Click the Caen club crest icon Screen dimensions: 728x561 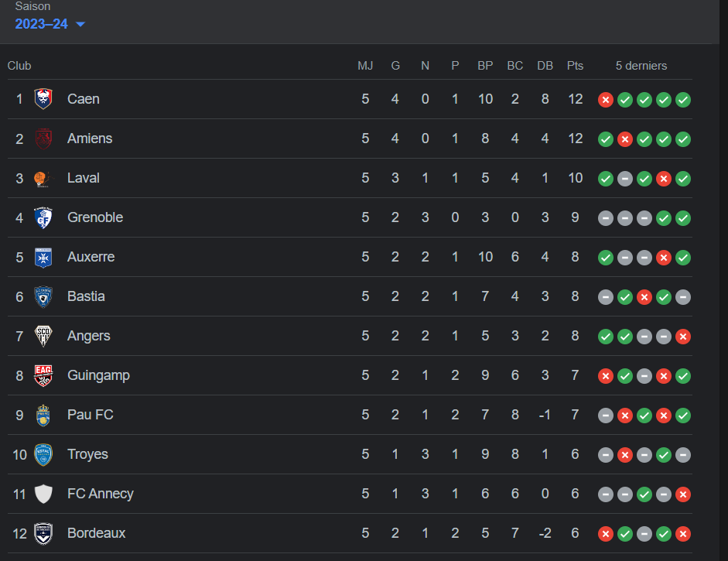coord(43,99)
